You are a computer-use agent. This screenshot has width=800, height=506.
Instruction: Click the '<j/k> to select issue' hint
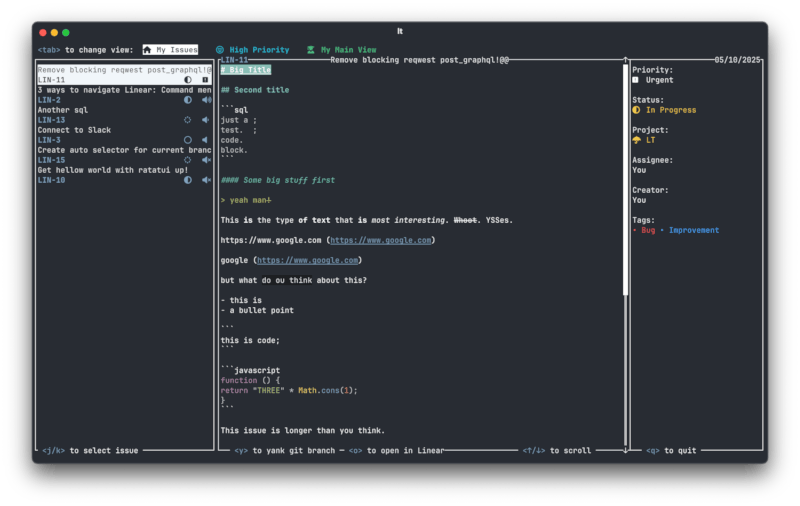(90, 450)
